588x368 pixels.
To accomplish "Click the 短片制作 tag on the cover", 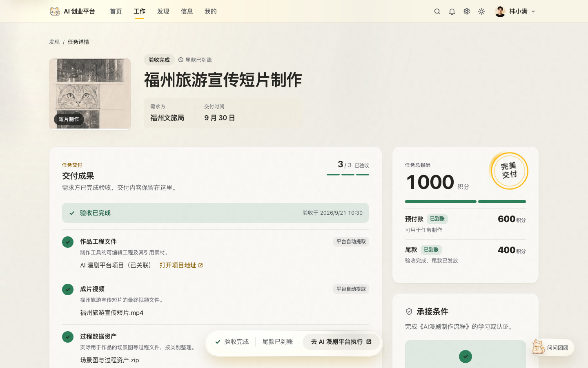I will 69,119.
